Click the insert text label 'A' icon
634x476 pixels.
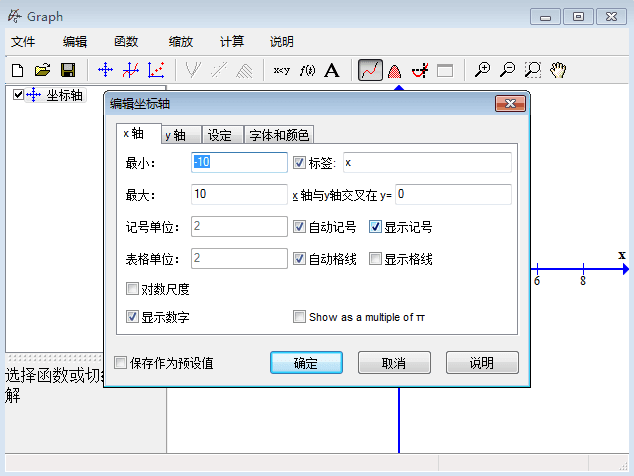coord(332,70)
